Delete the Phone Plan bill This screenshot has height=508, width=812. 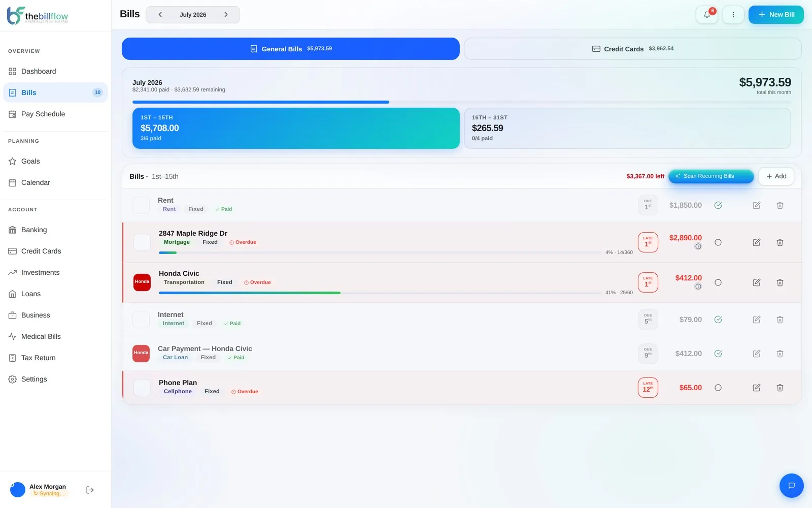click(x=780, y=388)
